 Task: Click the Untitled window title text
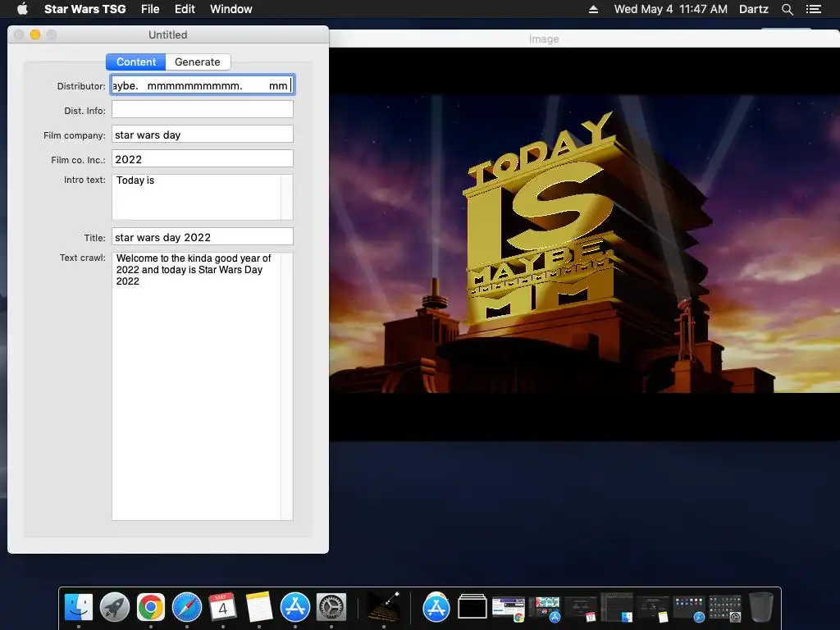pos(167,34)
